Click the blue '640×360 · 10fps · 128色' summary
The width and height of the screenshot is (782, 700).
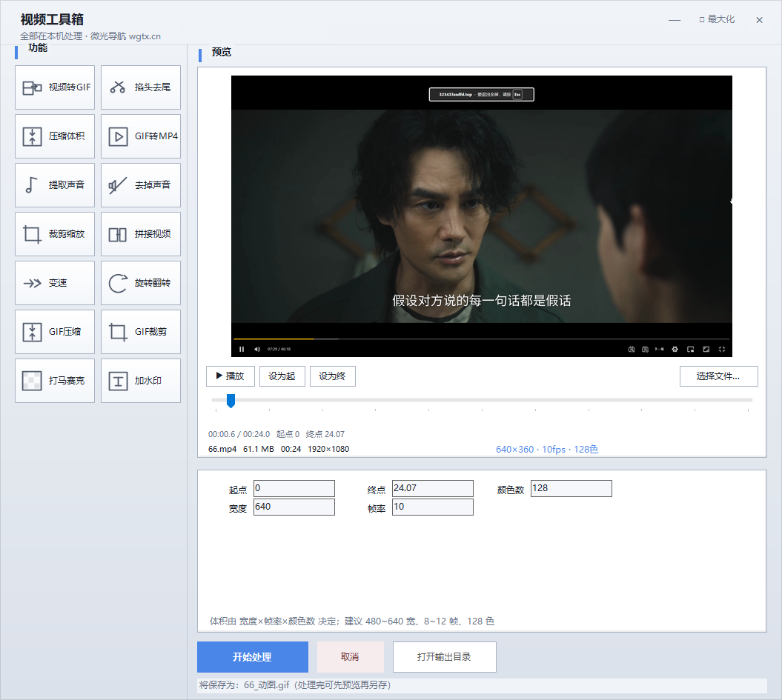coord(547,450)
